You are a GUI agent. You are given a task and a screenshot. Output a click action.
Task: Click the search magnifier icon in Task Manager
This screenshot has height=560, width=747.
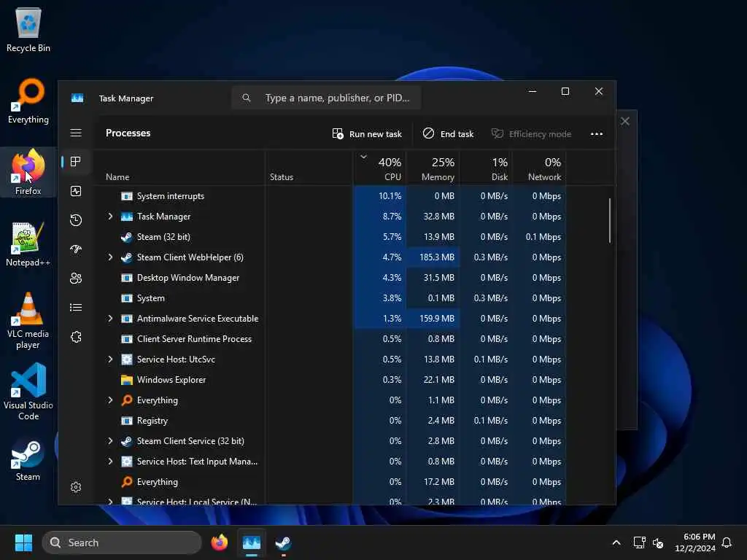tap(247, 98)
